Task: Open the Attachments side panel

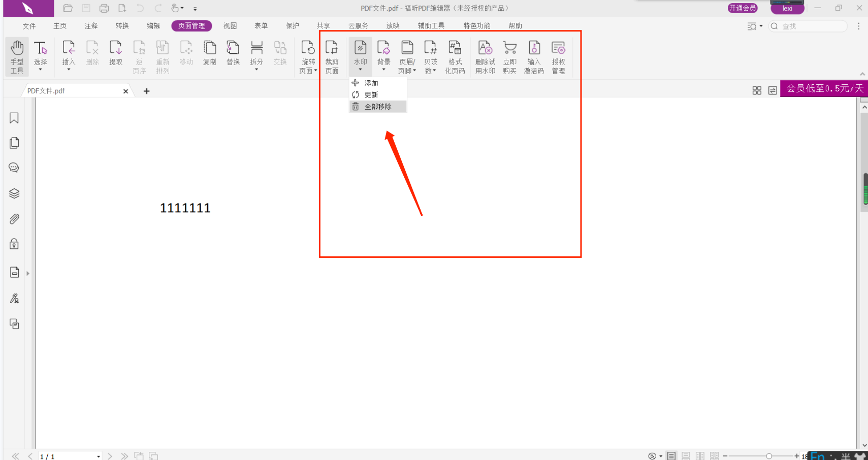Action: point(14,219)
